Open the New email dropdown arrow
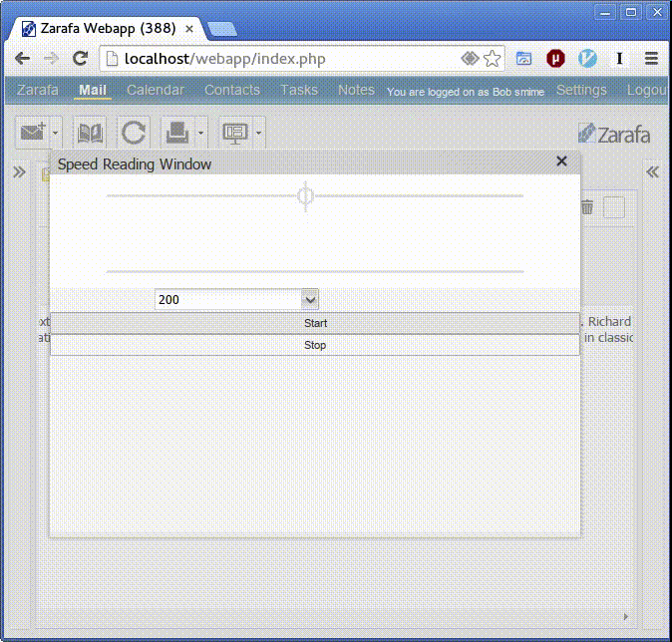Image resolution: width=672 pixels, height=642 pixels. coord(55,133)
